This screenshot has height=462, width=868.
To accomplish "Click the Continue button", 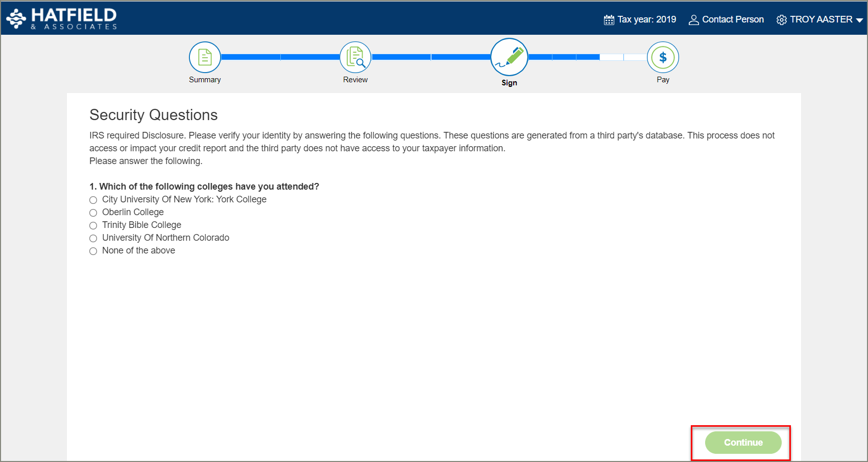I will click(x=743, y=443).
